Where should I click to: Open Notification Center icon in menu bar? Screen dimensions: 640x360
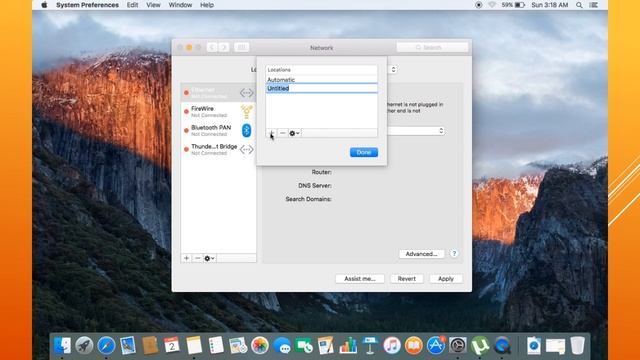point(594,5)
